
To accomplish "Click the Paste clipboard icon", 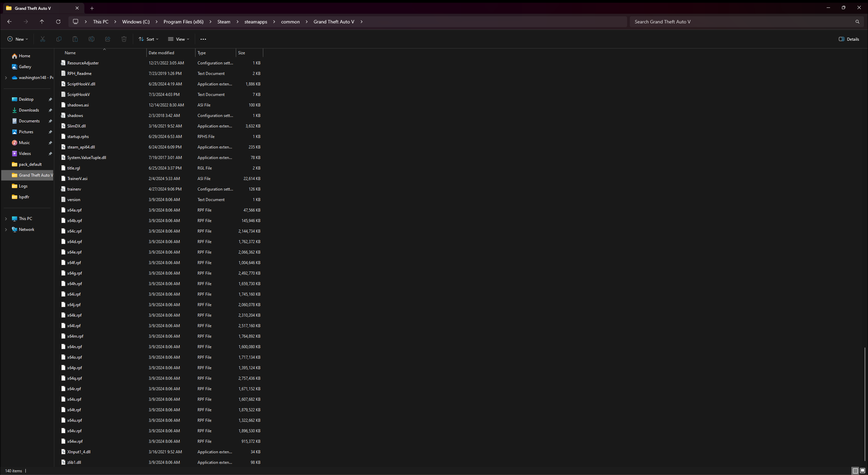I will 75,39.
